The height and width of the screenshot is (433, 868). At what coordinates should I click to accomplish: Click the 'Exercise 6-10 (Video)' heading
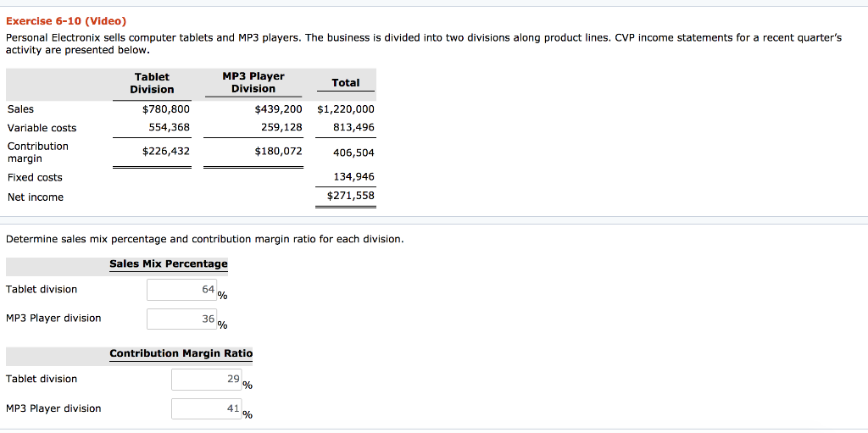66,21
